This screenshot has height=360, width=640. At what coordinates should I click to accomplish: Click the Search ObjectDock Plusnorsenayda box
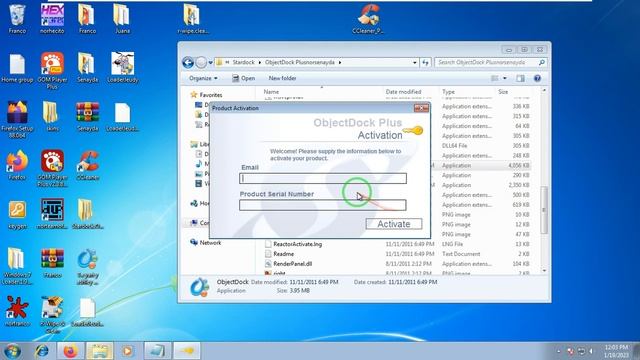pos(490,62)
